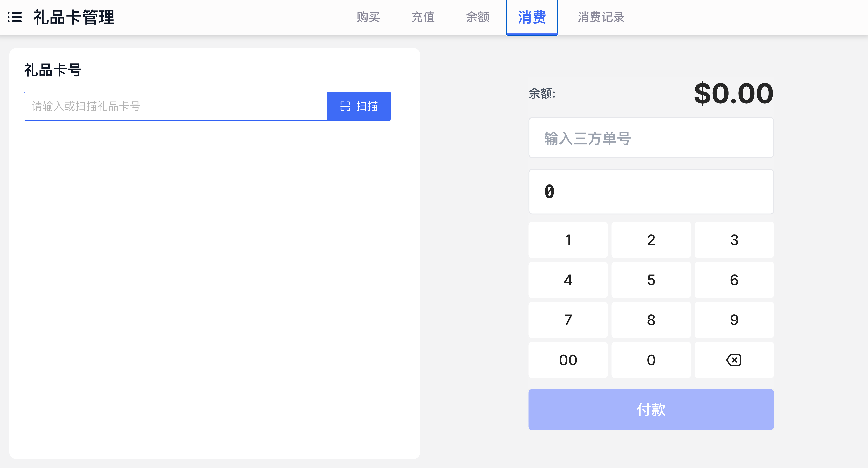868x468 pixels.
Task: Click the amount display field showing 0
Action: tap(651, 192)
